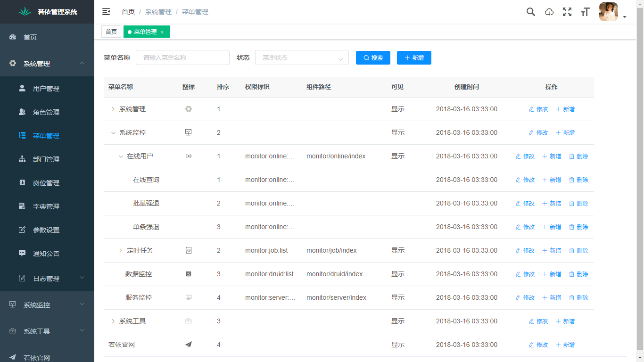Go to 首页 in the sidebar

pyautogui.click(x=47, y=37)
